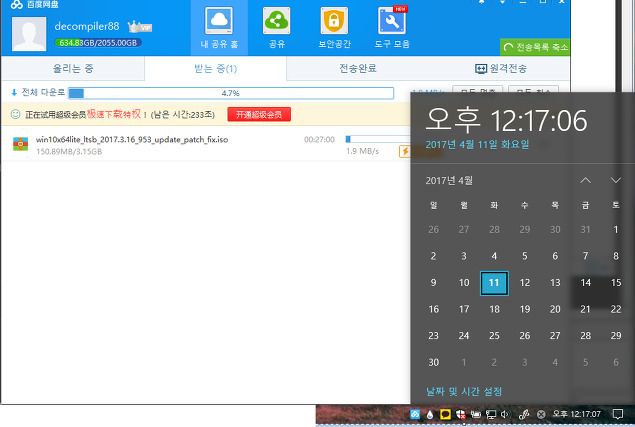
Task: Go to previous month with the up chevron
Action: click(585, 180)
